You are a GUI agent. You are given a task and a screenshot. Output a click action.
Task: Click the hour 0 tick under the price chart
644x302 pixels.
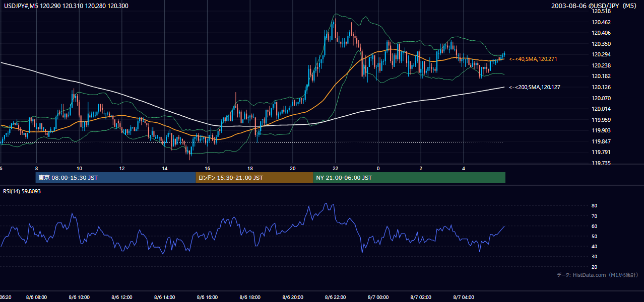[x=378, y=168]
